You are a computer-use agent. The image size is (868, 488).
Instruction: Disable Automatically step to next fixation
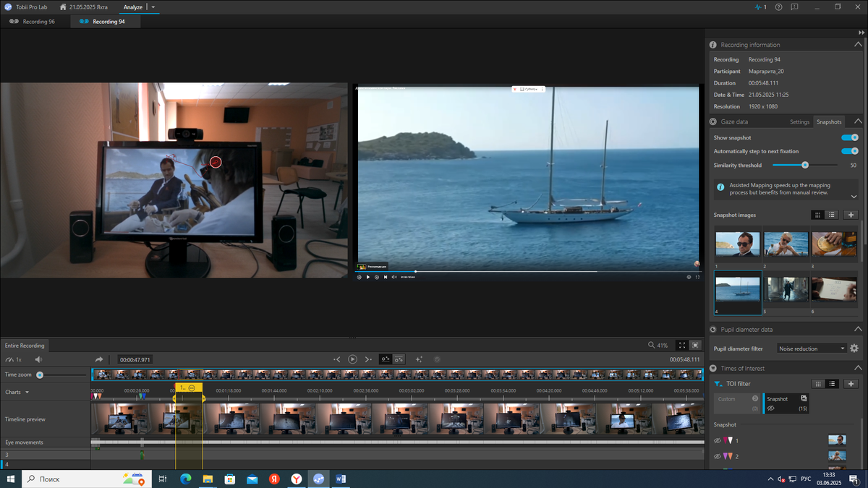click(x=849, y=151)
